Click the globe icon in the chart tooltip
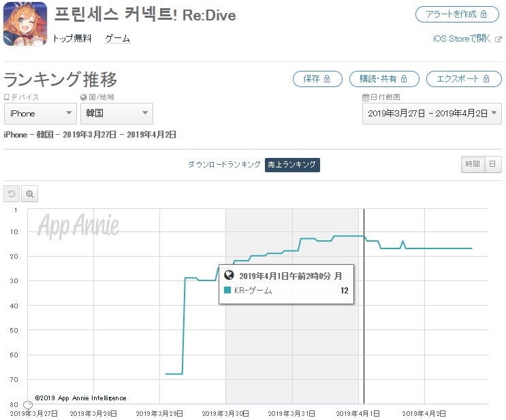Viewport: 506px width, 420px height. pyautogui.click(x=229, y=275)
